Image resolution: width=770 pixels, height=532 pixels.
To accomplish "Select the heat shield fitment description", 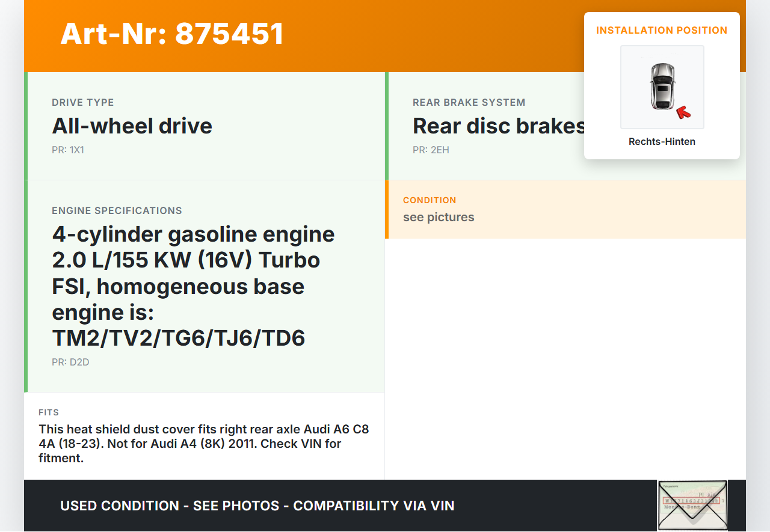I will [204, 444].
